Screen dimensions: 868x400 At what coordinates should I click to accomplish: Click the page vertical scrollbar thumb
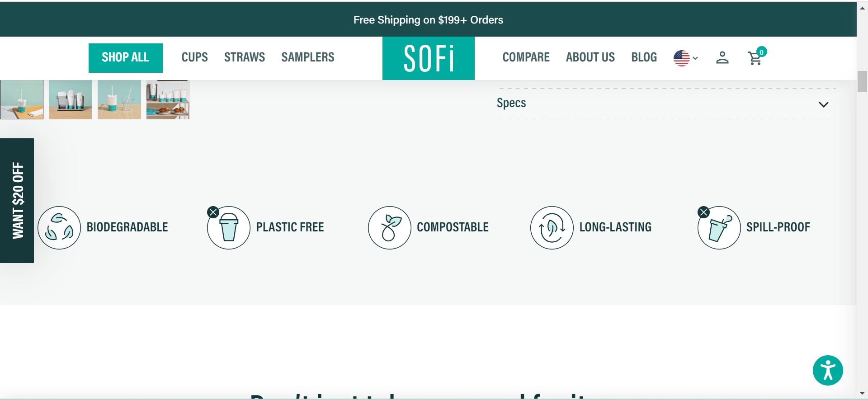(862, 81)
